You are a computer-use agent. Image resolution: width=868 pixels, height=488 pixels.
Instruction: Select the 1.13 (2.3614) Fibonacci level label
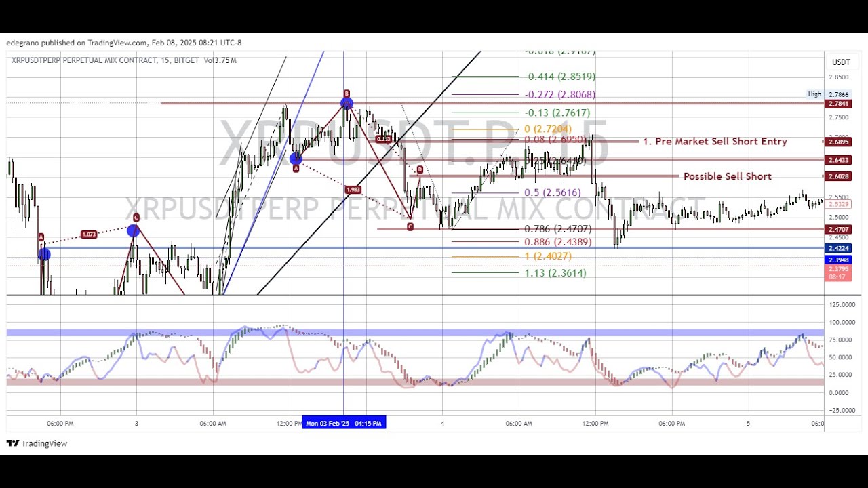555,273
